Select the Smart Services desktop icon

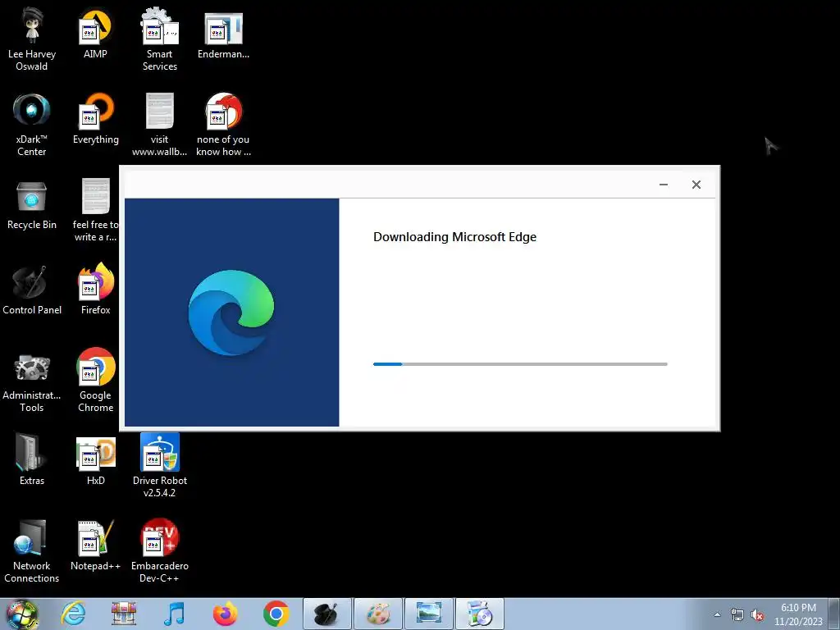point(160,39)
